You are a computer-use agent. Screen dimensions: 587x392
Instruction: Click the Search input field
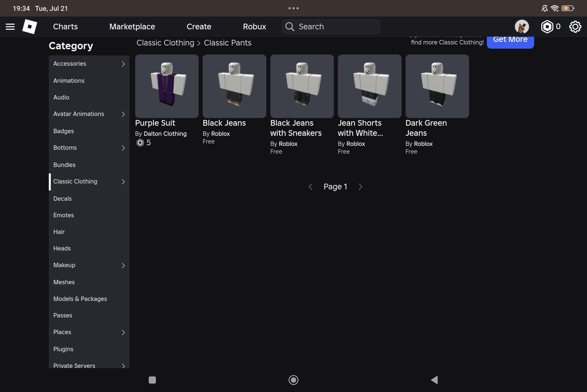pos(331,27)
